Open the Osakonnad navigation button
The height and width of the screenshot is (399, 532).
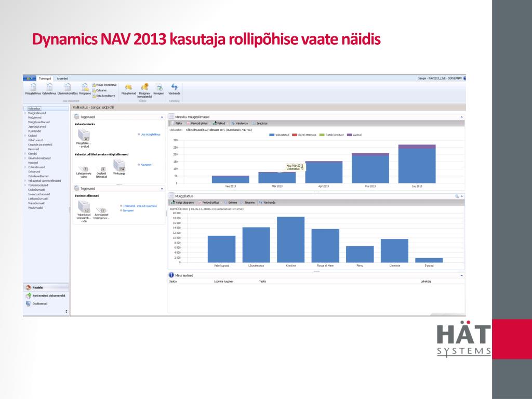[46, 303]
